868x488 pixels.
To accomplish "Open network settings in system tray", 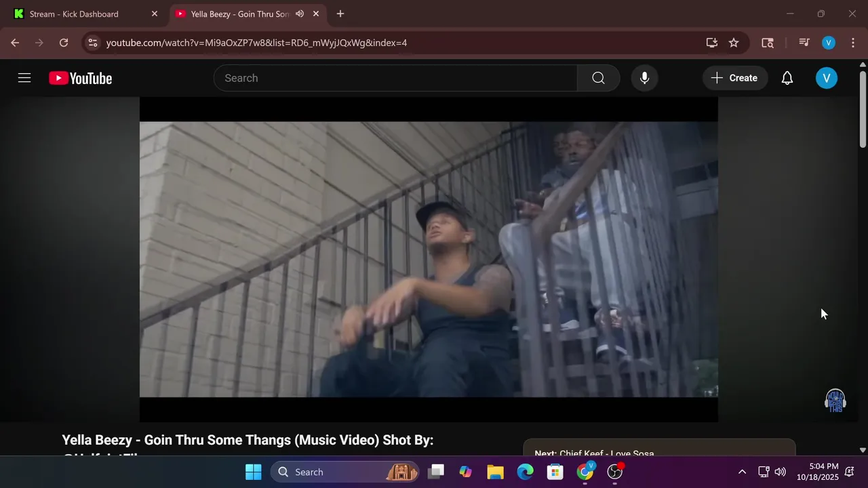I will [764, 472].
